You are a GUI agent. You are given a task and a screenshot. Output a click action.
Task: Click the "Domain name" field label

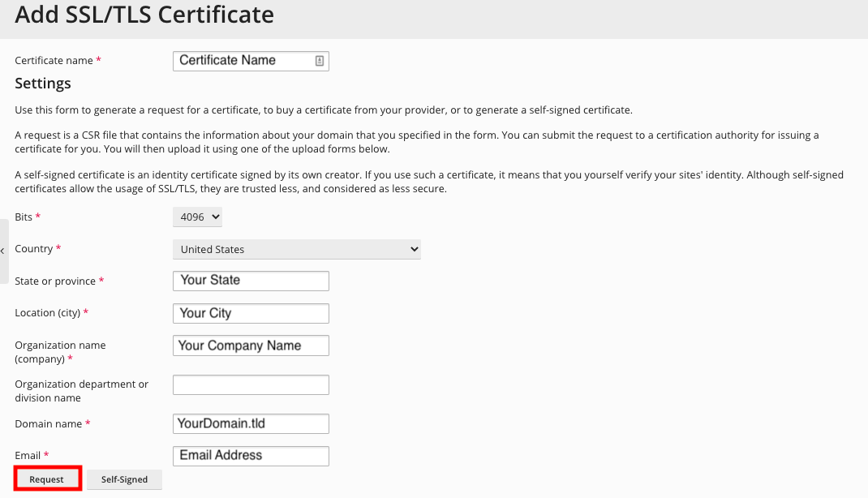pos(49,423)
